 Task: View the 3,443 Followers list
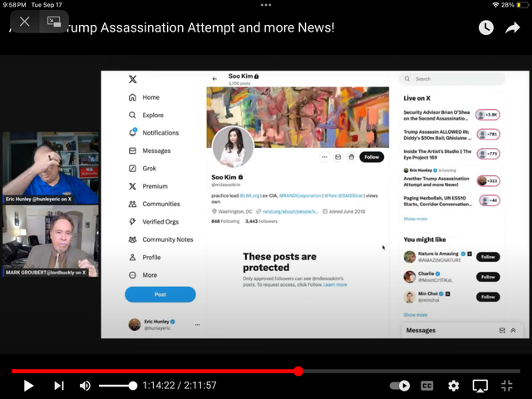click(261, 221)
